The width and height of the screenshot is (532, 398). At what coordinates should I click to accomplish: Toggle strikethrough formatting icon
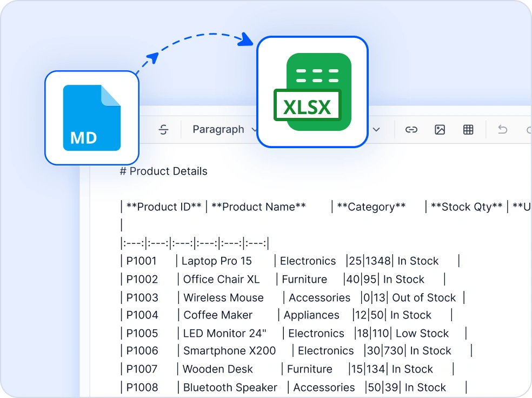163,130
